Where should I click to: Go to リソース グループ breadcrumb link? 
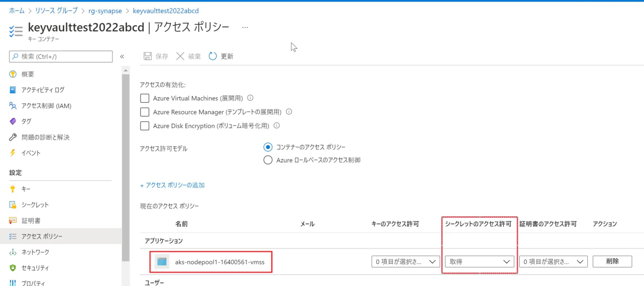(56, 10)
